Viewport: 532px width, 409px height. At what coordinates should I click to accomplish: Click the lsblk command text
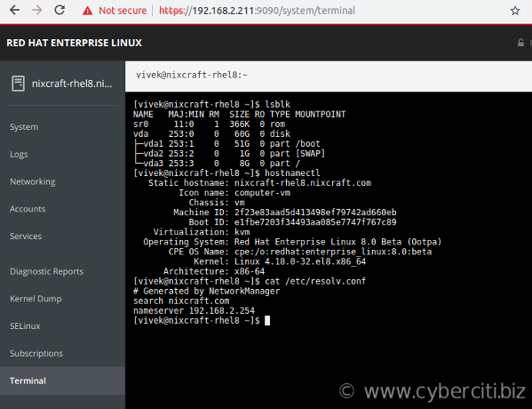(277, 104)
